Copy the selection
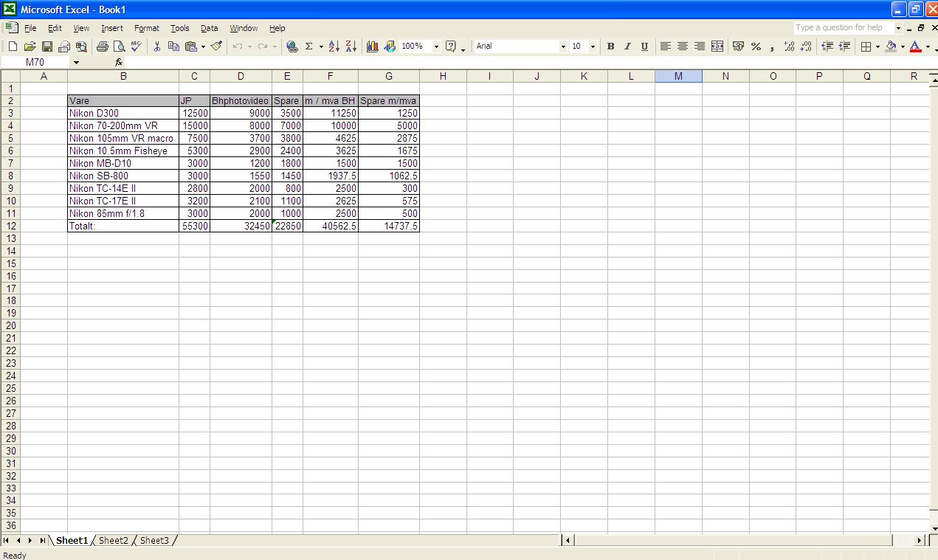This screenshot has height=560, width=938. pos(174,46)
